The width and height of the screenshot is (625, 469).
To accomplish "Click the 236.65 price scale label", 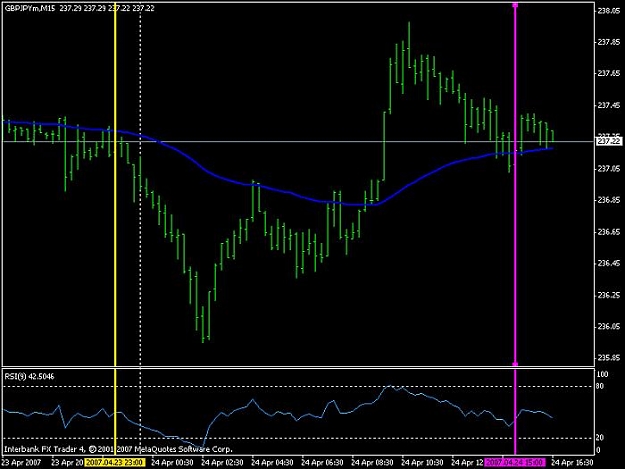I will pos(609,232).
